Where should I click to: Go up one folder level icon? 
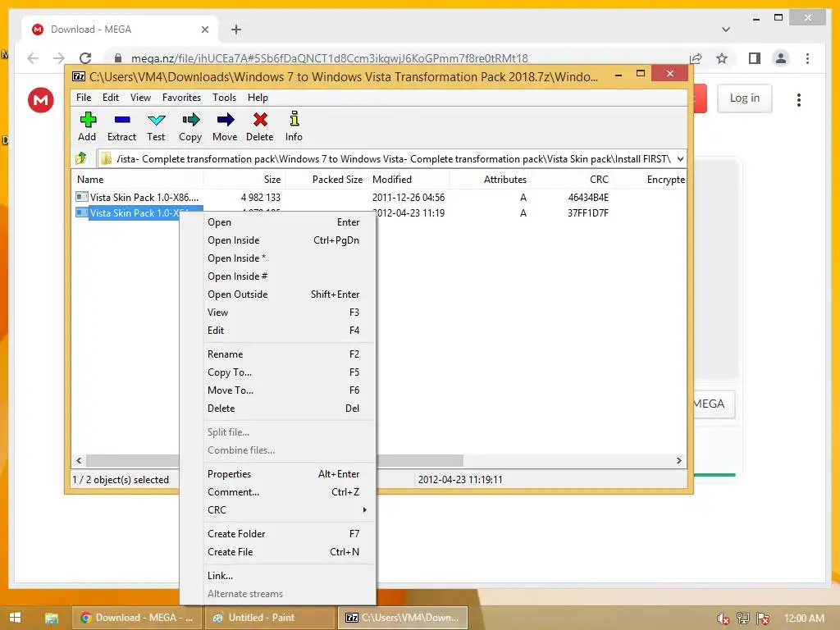click(x=81, y=158)
